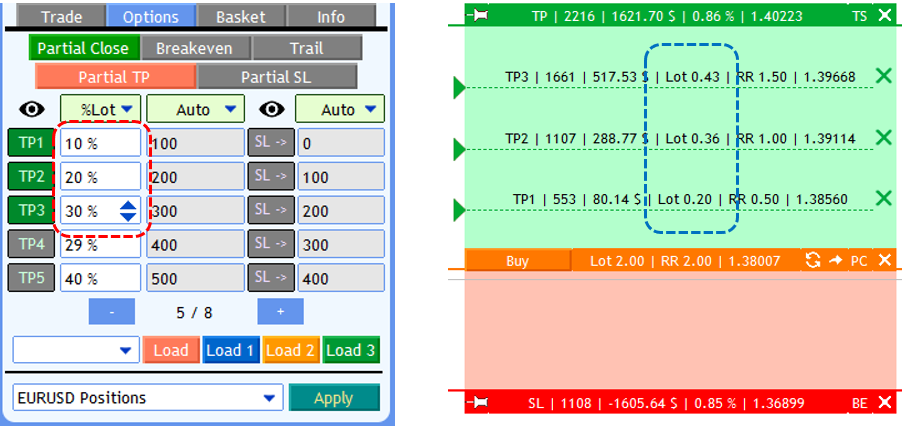Screen dimensions: 902x426
Task: Toggle the left eye visibility icon
Action: click(32, 109)
